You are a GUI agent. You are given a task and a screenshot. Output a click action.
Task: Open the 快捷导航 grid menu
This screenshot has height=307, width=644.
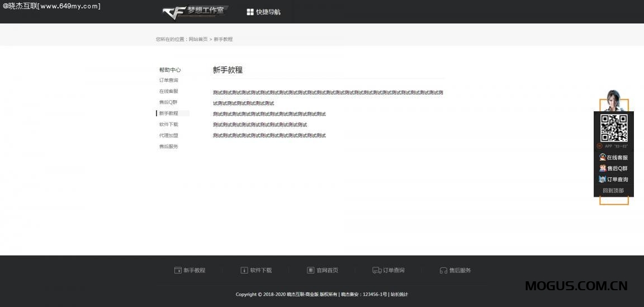point(263,12)
